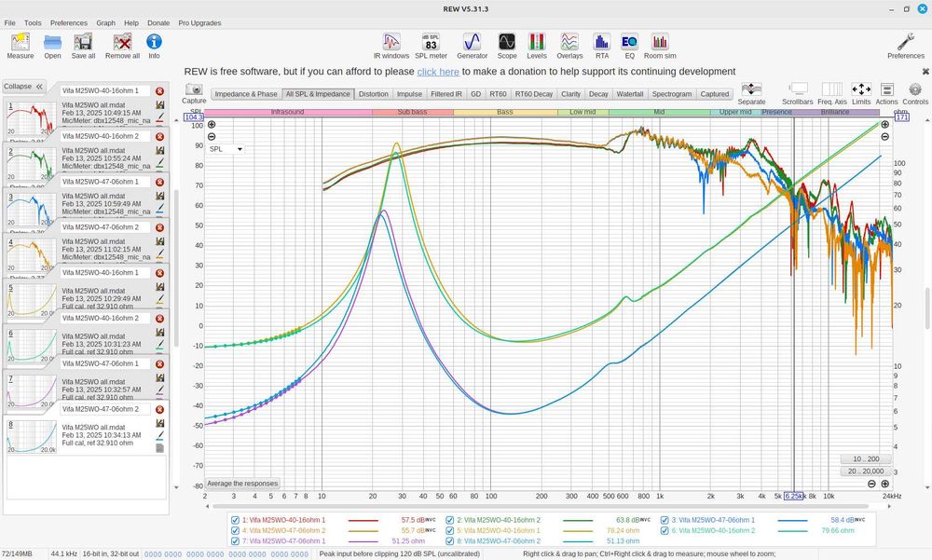The width and height of the screenshot is (932, 560).
Task: Collapse the measurements panel
Action: click(24, 87)
